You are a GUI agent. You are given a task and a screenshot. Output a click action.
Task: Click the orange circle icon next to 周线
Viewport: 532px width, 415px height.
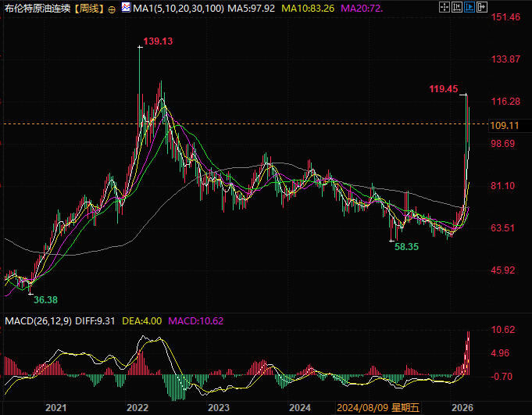[113, 9]
